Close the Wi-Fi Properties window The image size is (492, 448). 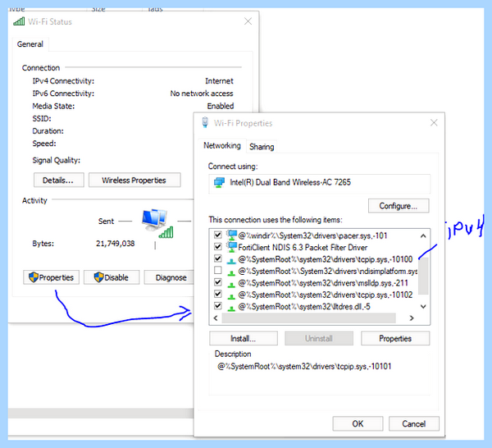434,123
